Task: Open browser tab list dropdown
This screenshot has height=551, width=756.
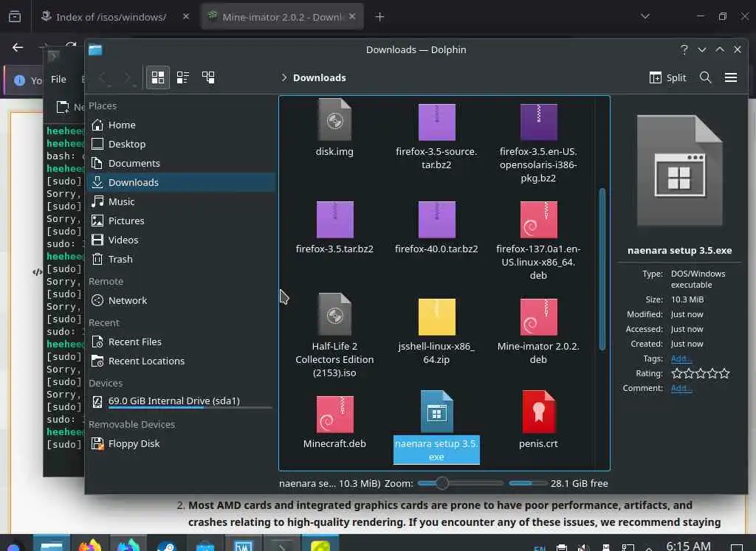Action: [645, 16]
